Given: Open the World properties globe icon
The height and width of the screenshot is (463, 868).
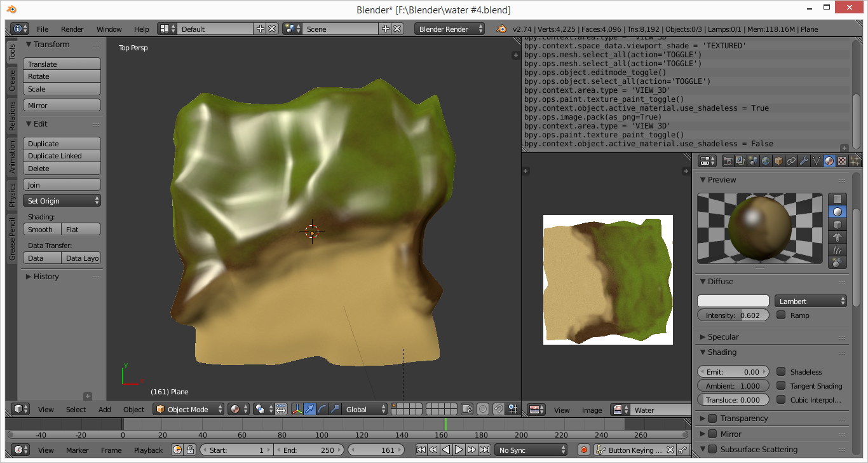Looking at the screenshot, I should click(766, 160).
